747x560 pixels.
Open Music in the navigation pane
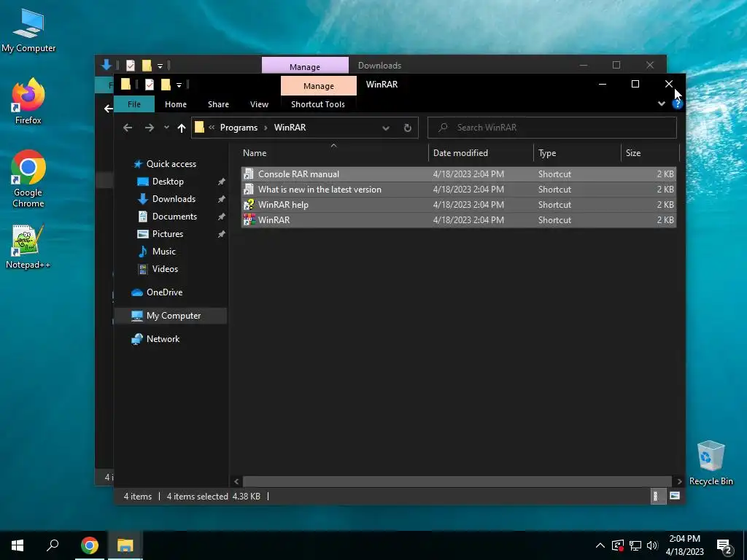pyautogui.click(x=164, y=252)
